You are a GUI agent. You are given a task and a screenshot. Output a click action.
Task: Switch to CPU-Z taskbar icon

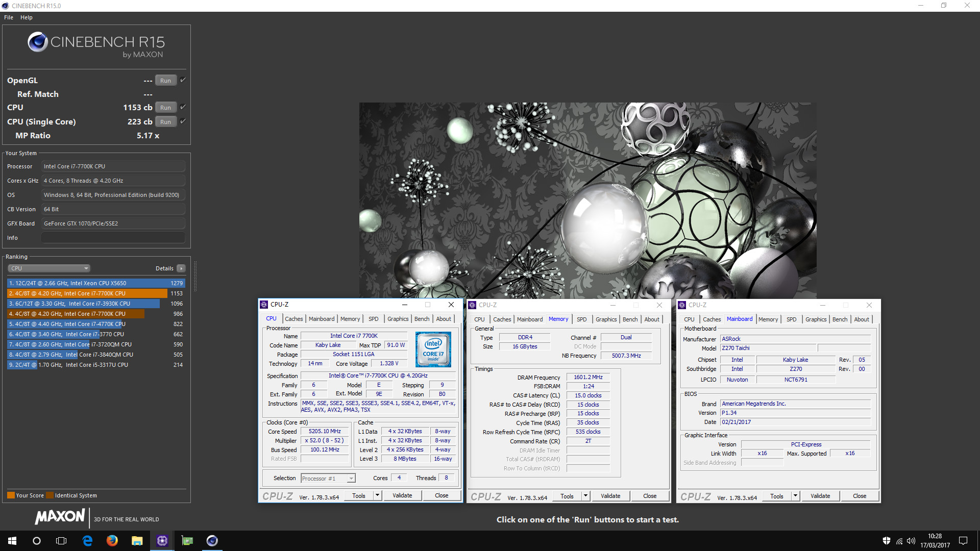[x=162, y=541]
